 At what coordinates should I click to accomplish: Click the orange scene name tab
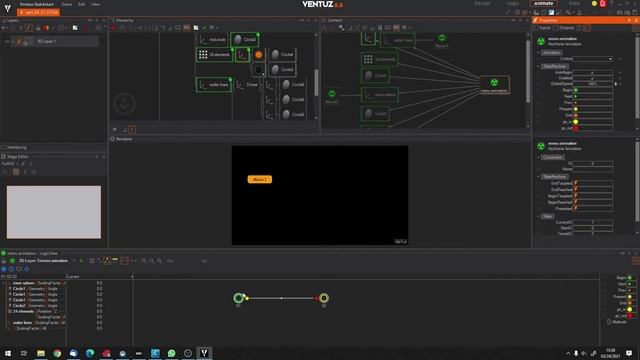39,12
